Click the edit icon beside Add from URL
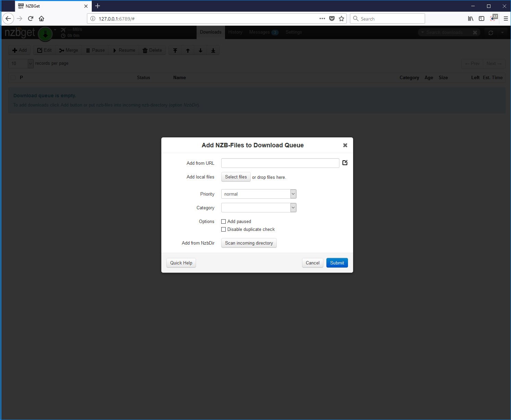Image resolution: width=511 pixels, height=420 pixels. [x=345, y=163]
